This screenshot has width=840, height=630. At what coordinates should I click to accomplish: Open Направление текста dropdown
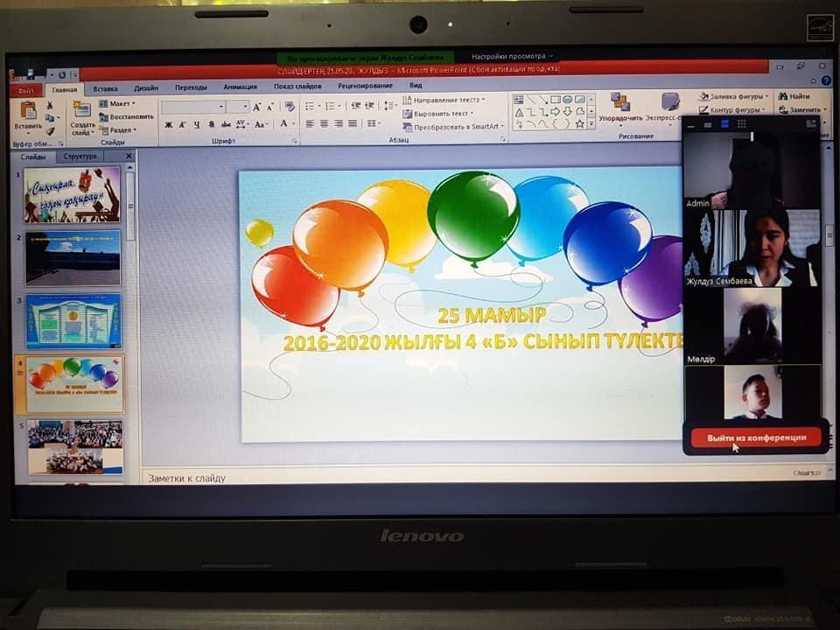(x=444, y=100)
